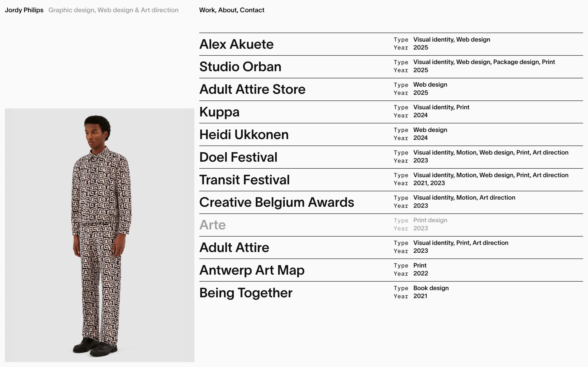Go to the About page
Screen dimensions: 588x367
[x=227, y=10]
